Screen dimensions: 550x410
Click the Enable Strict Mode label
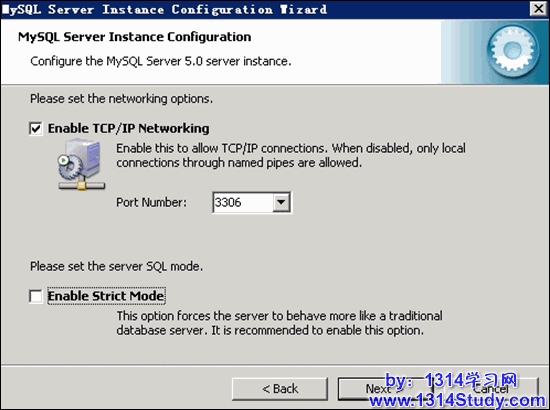click(106, 296)
